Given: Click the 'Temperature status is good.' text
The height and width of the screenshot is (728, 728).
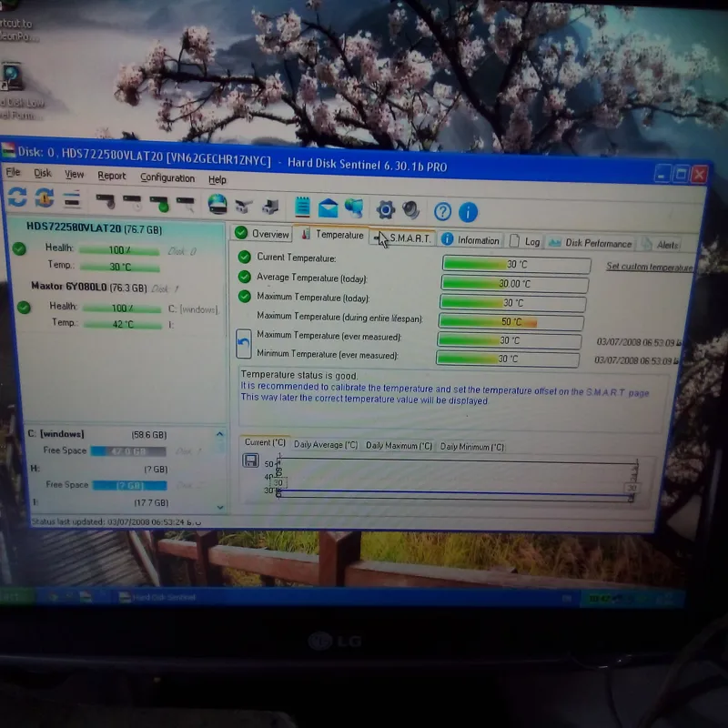Looking at the screenshot, I should pos(299,375).
